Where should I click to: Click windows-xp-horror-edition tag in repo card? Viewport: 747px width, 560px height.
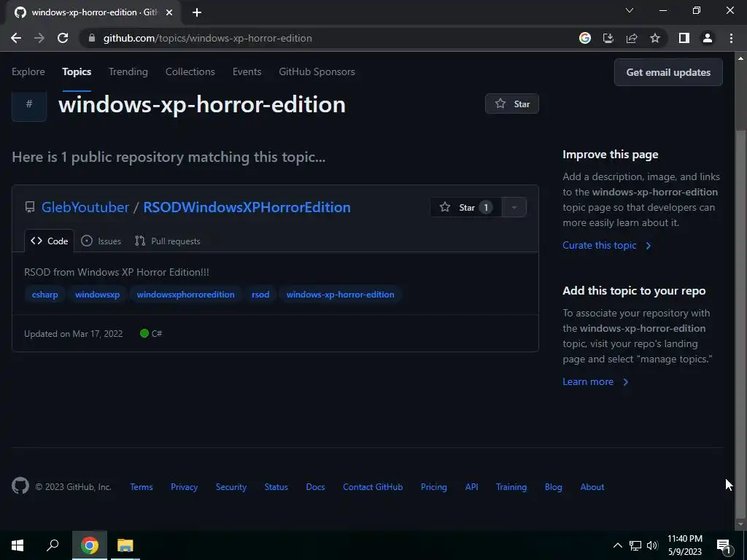click(x=340, y=295)
